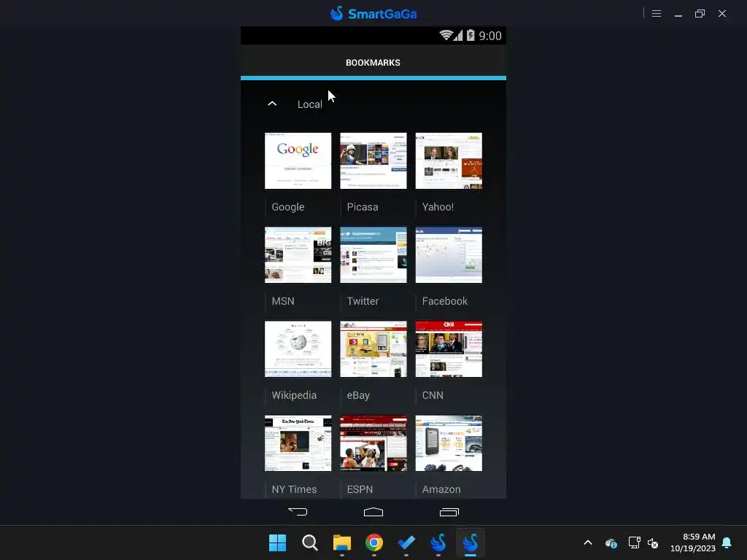Open the blue checkmark app on taskbar
The height and width of the screenshot is (560, 747).
click(x=406, y=542)
